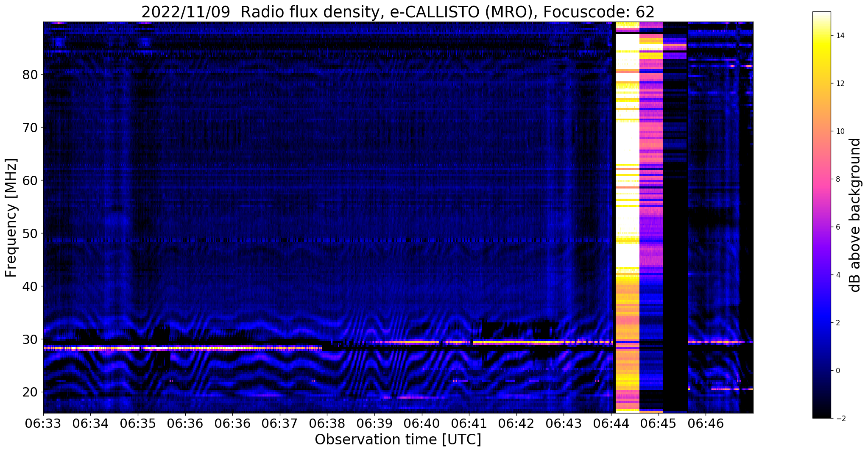Select the 06:42 time tick label
The width and height of the screenshot is (868, 452).
coord(516,424)
